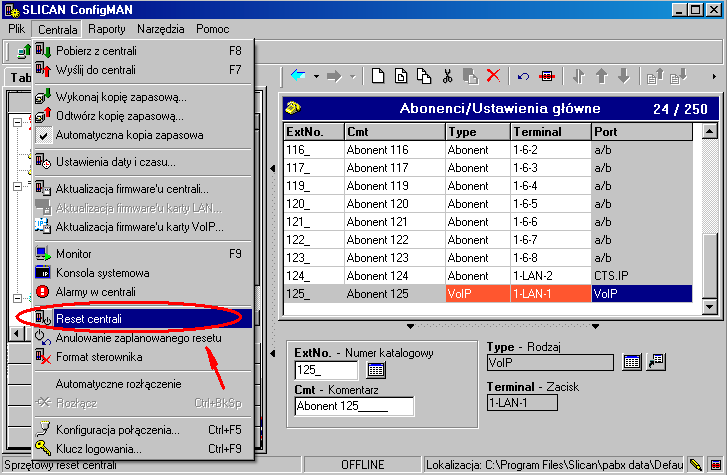This screenshot has width=727, height=475.
Task: Select Odtwórz kopię zapasową entry
Action: point(143,116)
